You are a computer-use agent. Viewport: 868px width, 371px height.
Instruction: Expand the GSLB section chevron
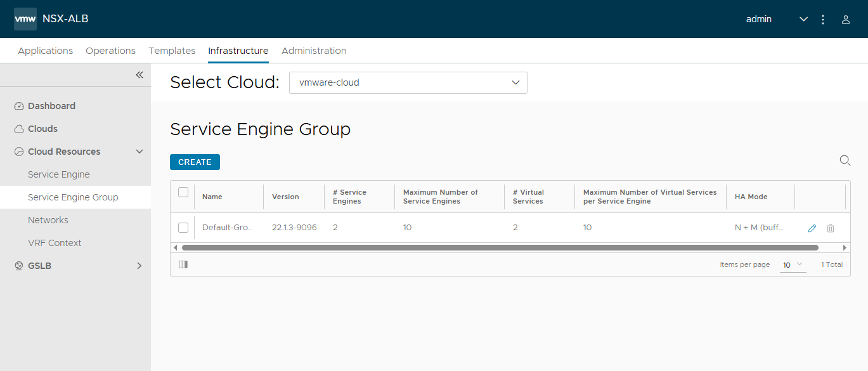tap(139, 266)
